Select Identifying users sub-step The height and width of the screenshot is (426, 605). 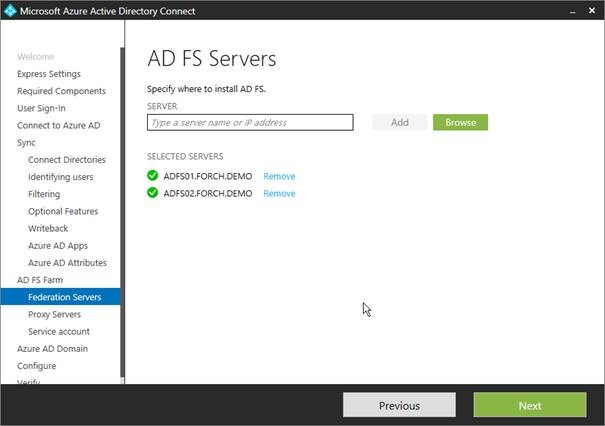point(61,177)
